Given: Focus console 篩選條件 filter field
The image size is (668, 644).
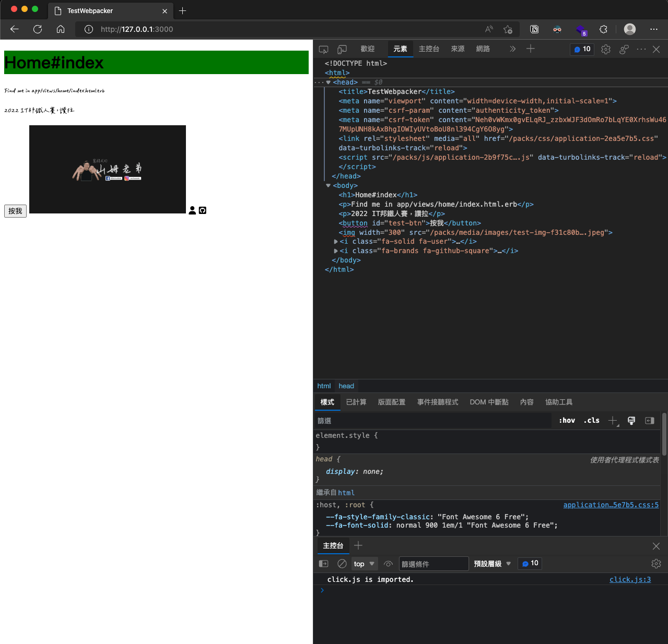Looking at the screenshot, I should tap(433, 564).
